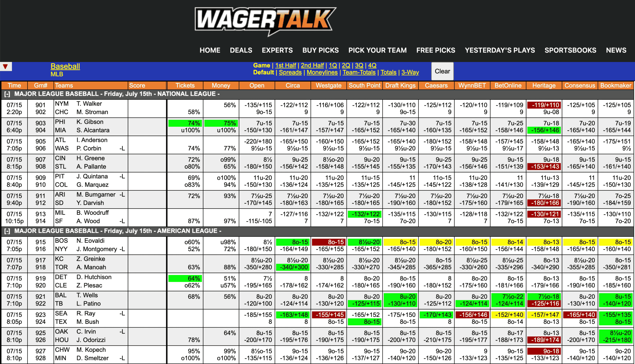
Task: Show Totals view
Action: [388, 72]
